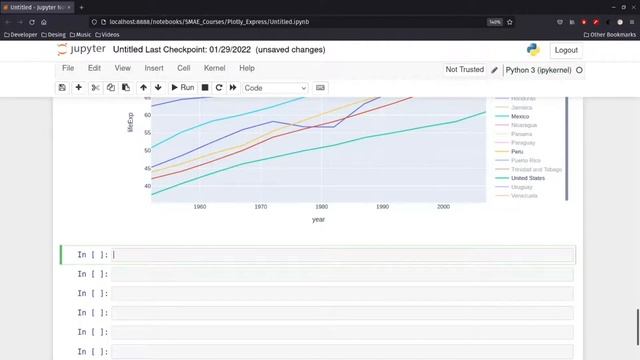Viewport: 640px width, 360px height.
Task: Open the Cell menu
Action: coord(184,68)
